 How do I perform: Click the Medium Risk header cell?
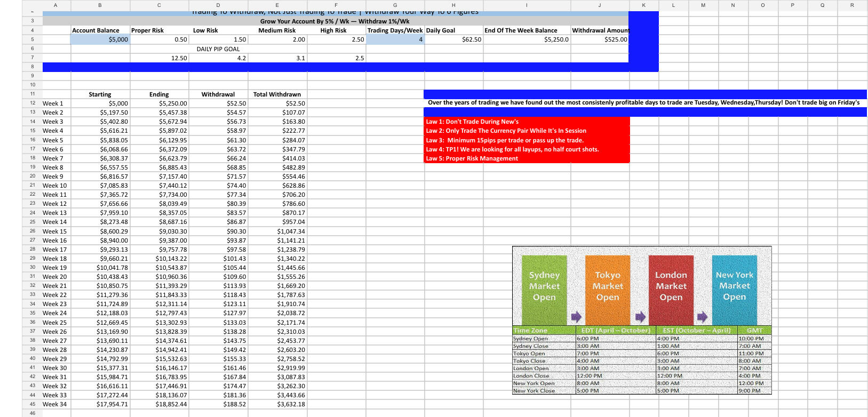tap(277, 30)
